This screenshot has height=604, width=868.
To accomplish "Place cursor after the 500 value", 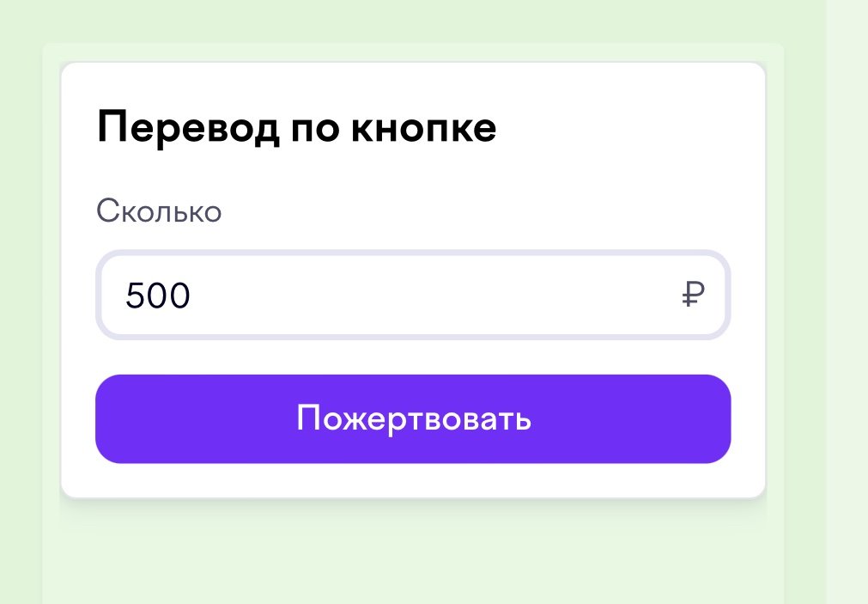I will [x=192, y=295].
